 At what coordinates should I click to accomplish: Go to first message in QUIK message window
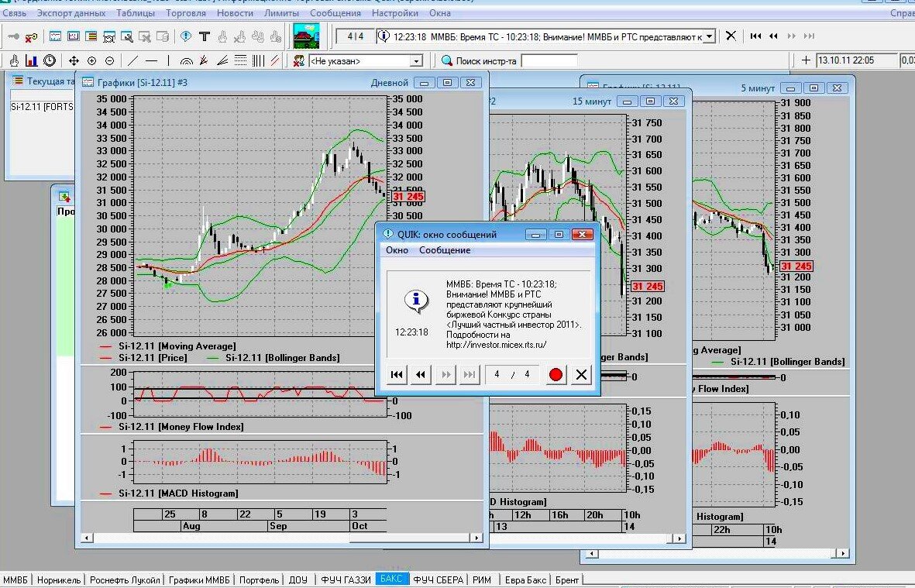coord(397,374)
